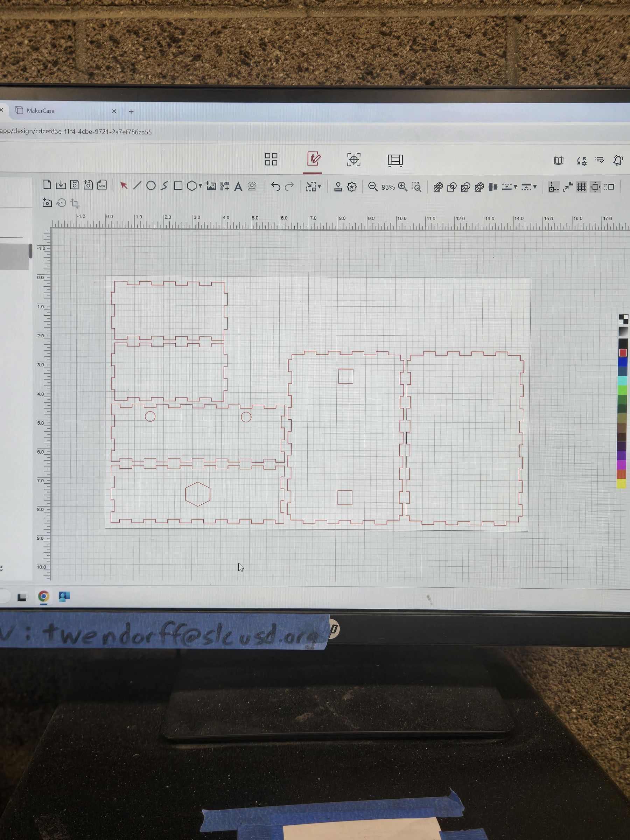Image resolution: width=630 pixels, height=840 pixels.
Task: Select the Rectangle drawing tool
Action: [x=178, y=186]
